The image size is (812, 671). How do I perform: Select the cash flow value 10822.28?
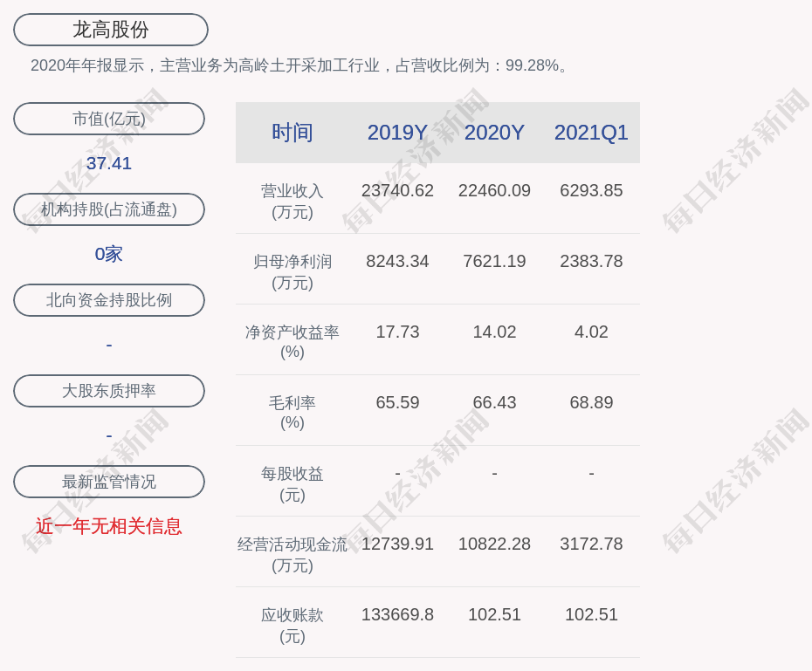pyautogui.click(x=494, y=544)
